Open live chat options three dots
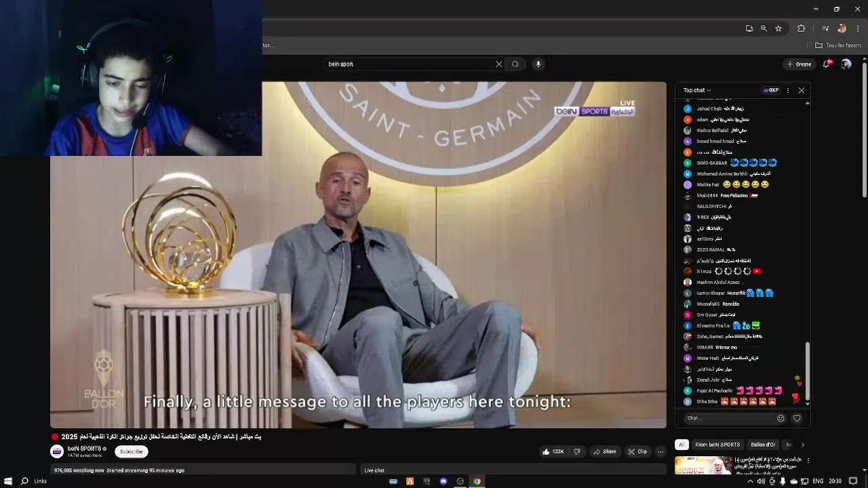This screenshot has width=868, height=488. tap(787, 90)
